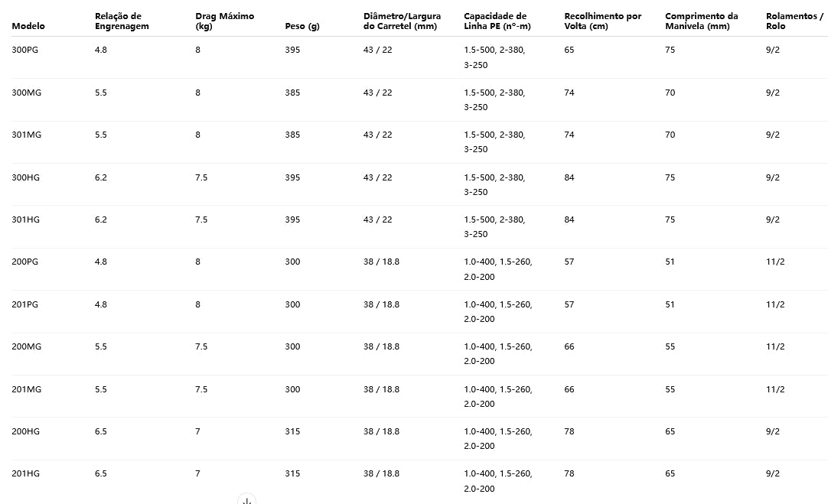Image resolution: width=828 pixels, height=504 pixels.
Task: Click the Recolhimento por Volta header
Action: [x=602, y=21]
